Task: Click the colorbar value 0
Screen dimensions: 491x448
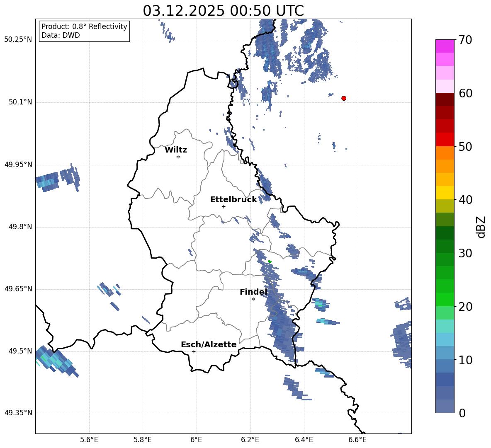Action: click(462, 413)
